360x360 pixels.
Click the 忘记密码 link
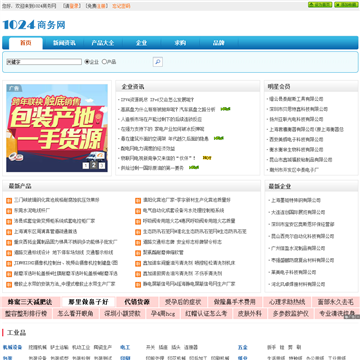tap(121, 6)
